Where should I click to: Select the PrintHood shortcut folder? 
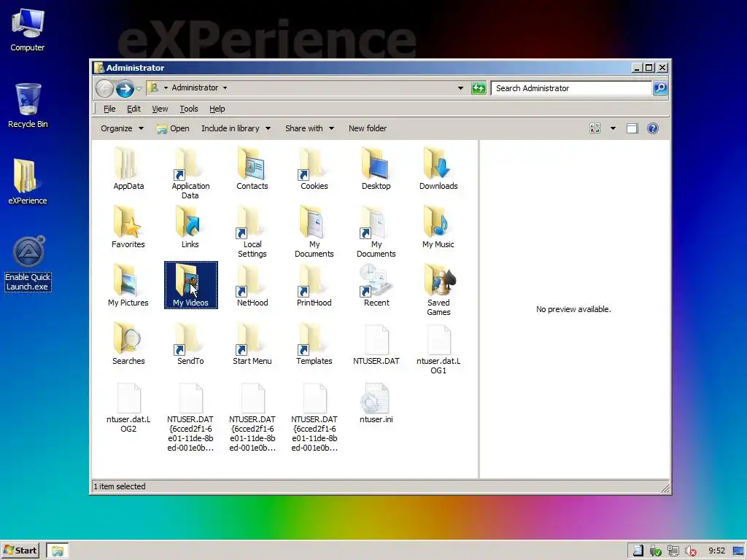[314, 286]
